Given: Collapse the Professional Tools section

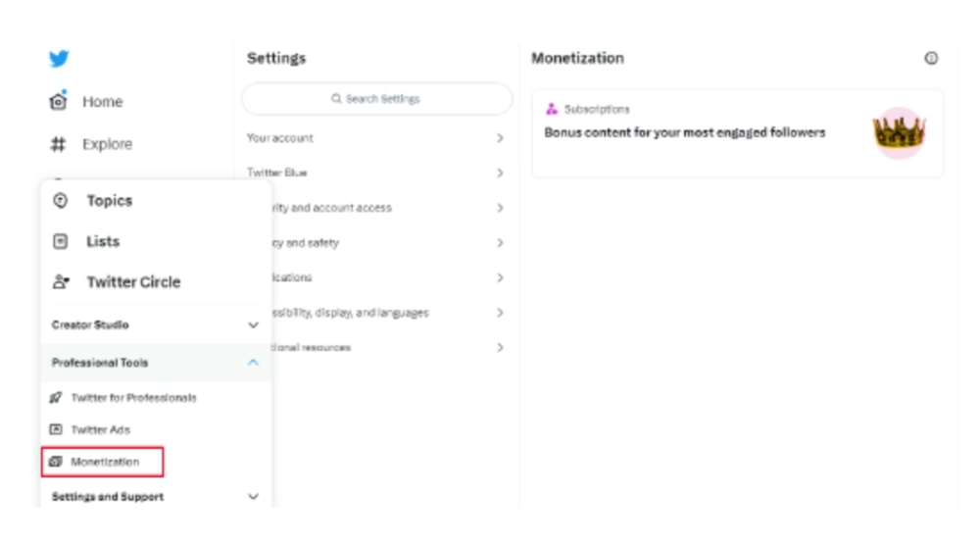Looking at the screenshot, I should [156, 363].
